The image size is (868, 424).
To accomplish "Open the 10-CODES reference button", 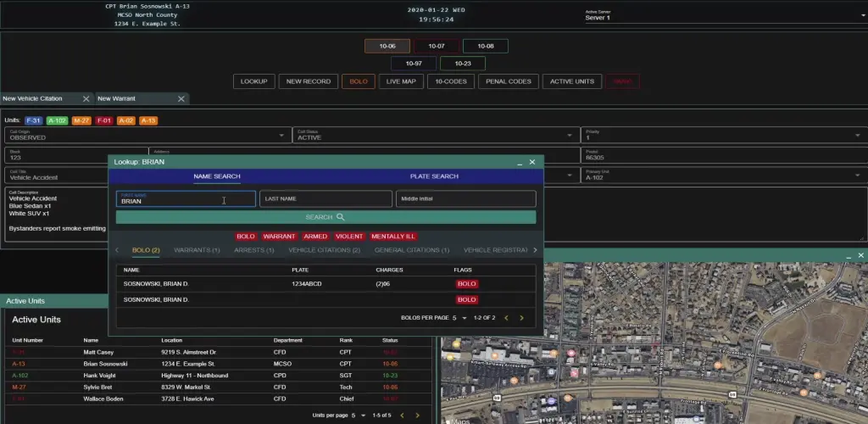I will pyautogui.click(x=451, y=81).
